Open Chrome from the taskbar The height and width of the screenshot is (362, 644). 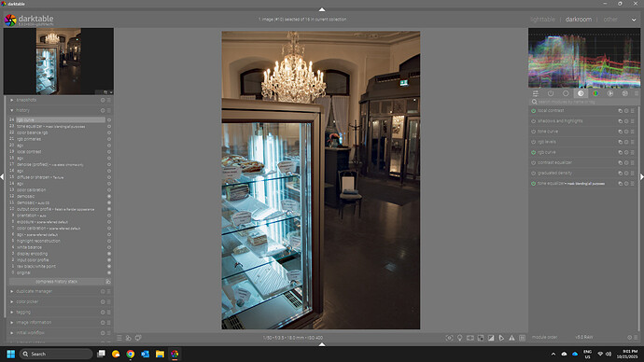130,354
